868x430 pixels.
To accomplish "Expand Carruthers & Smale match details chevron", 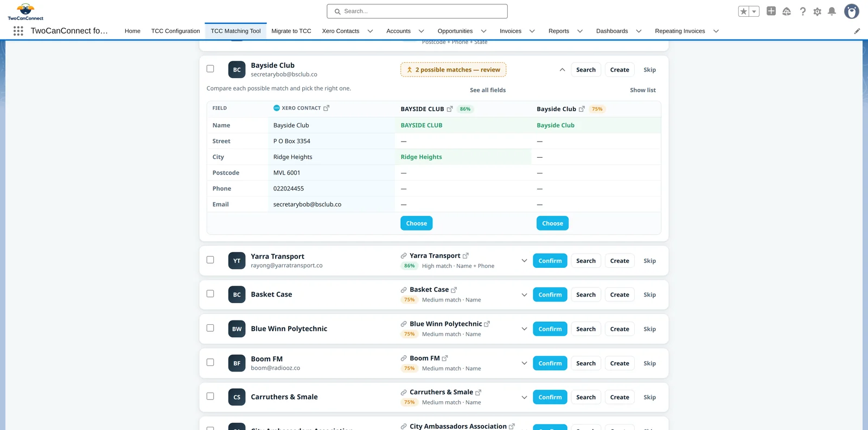I will 524,397.
